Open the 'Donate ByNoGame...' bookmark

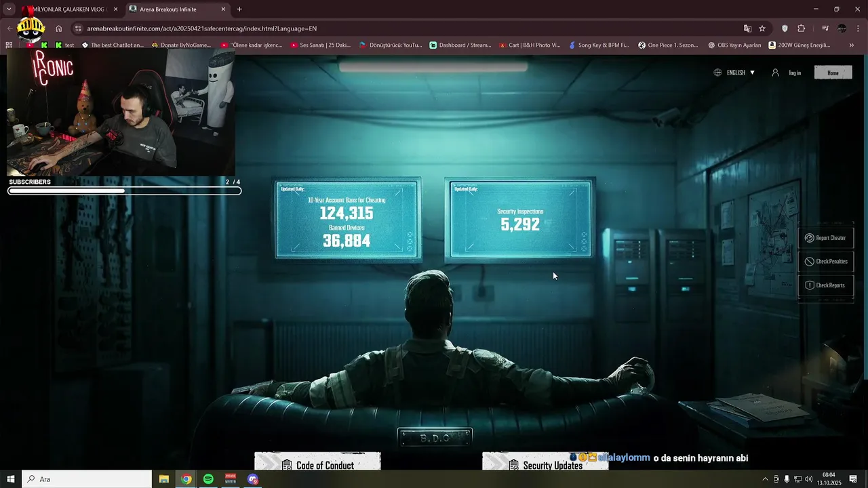pyautogui.click(x=181, y=45)
